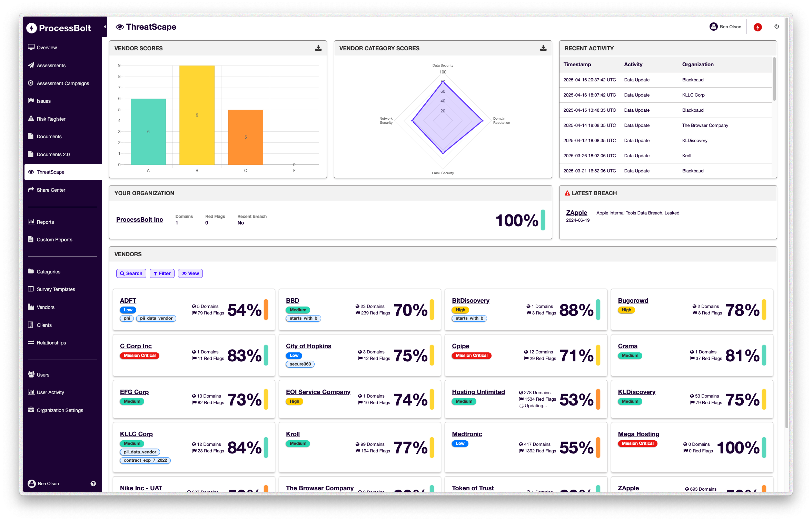Select the ThreatScape eye icon in the sidebar
The height and width of the screenshot is (521, 812).
tap(31, 172)
